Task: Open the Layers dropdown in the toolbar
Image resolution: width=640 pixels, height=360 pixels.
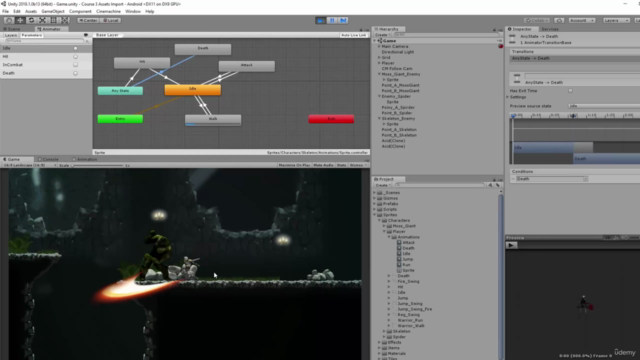Action: point(616,20)
